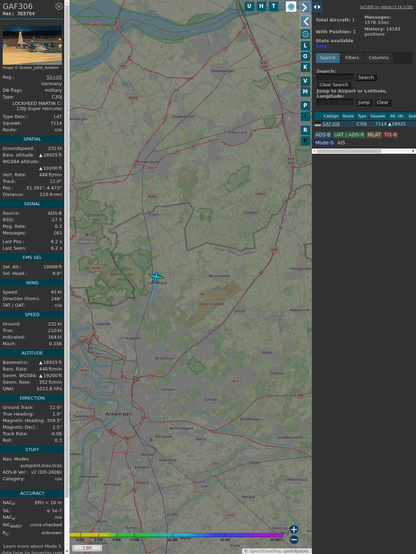Open the map layer switcher icon
Screen dimensions: 416x554
(291, 6)
